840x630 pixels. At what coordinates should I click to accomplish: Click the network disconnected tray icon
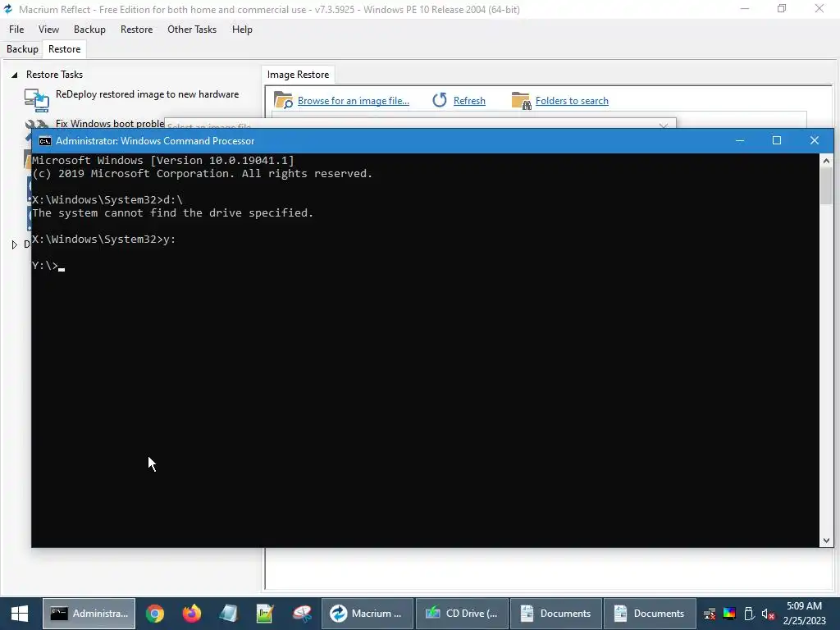click(710, 614)
